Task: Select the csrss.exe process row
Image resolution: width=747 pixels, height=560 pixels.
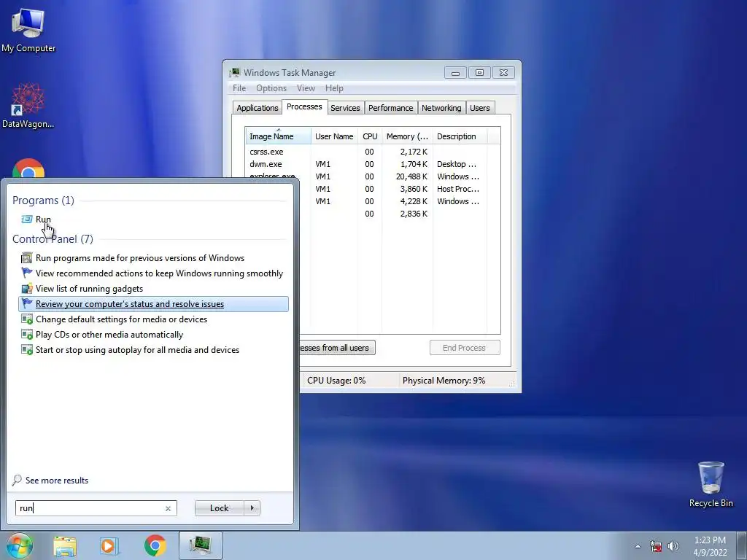Action: (366, 152)
